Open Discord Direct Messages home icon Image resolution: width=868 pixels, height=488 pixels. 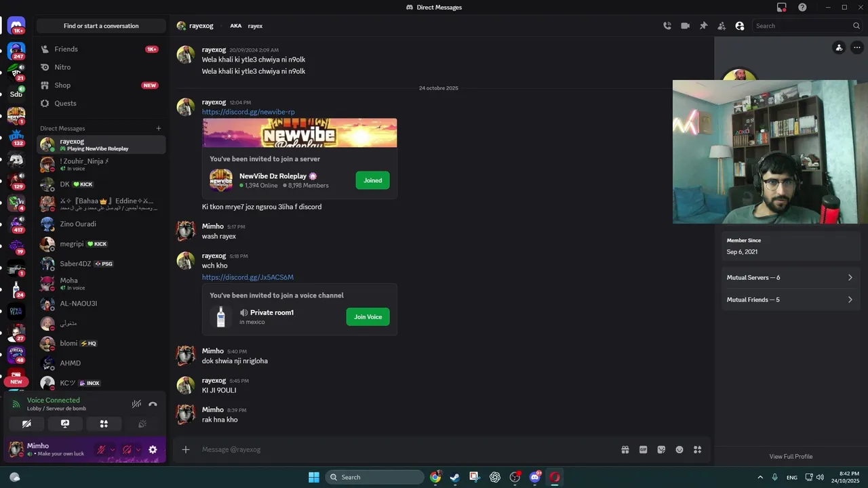(16, 26)
